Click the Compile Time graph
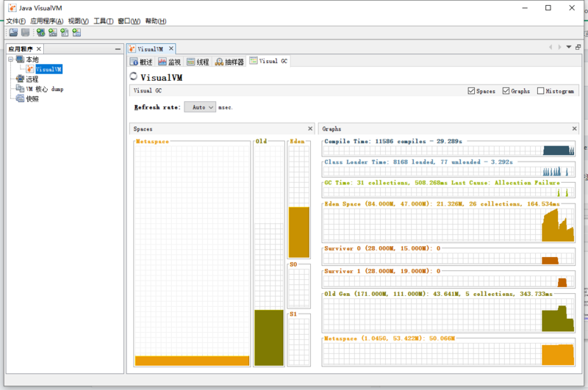The height and width of the screenshot is (390, 588). click(448, 151)
